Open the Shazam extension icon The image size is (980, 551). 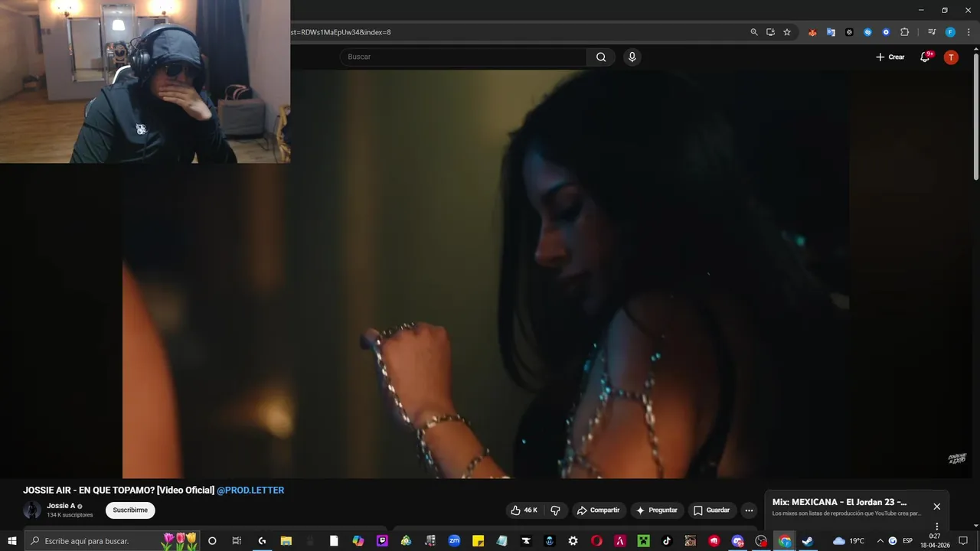click(x=867, y=32)
